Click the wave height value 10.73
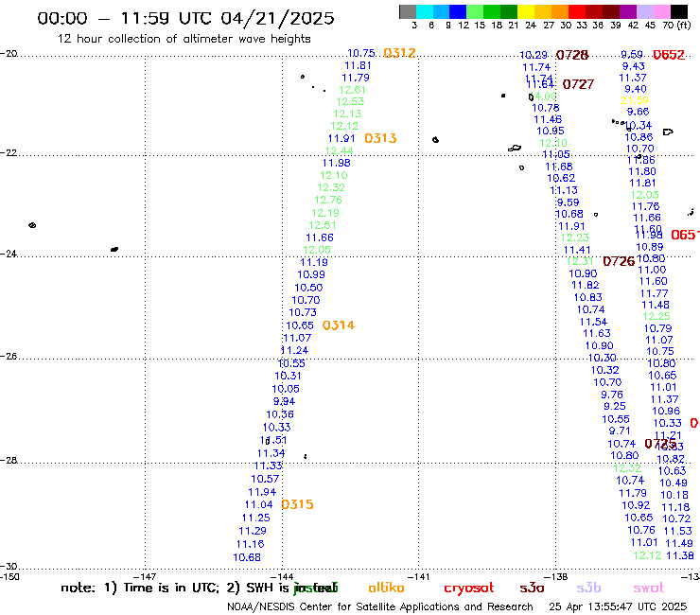Screen dimensions: 700x615 click(x=303, y=312)
